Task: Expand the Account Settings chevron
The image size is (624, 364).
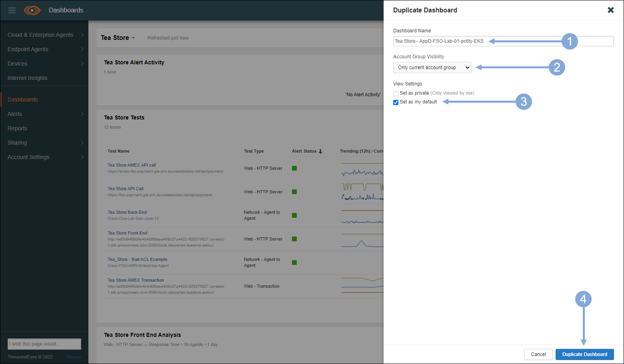Action: coord(82,157)
